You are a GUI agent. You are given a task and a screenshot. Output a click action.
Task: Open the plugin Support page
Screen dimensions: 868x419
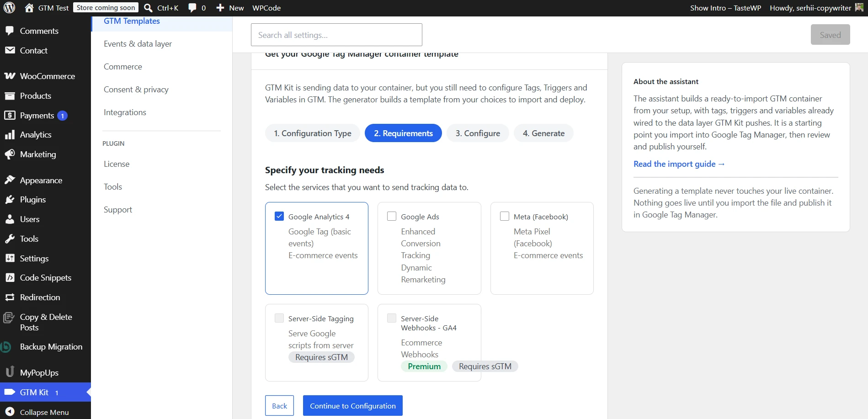click(x=118, y=210)
